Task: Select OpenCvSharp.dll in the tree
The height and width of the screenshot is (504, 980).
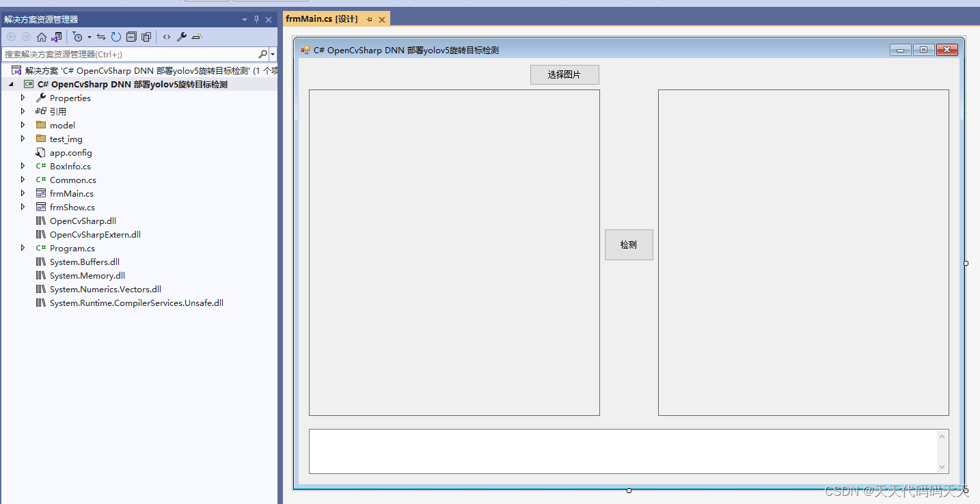Action: [83, 221]
